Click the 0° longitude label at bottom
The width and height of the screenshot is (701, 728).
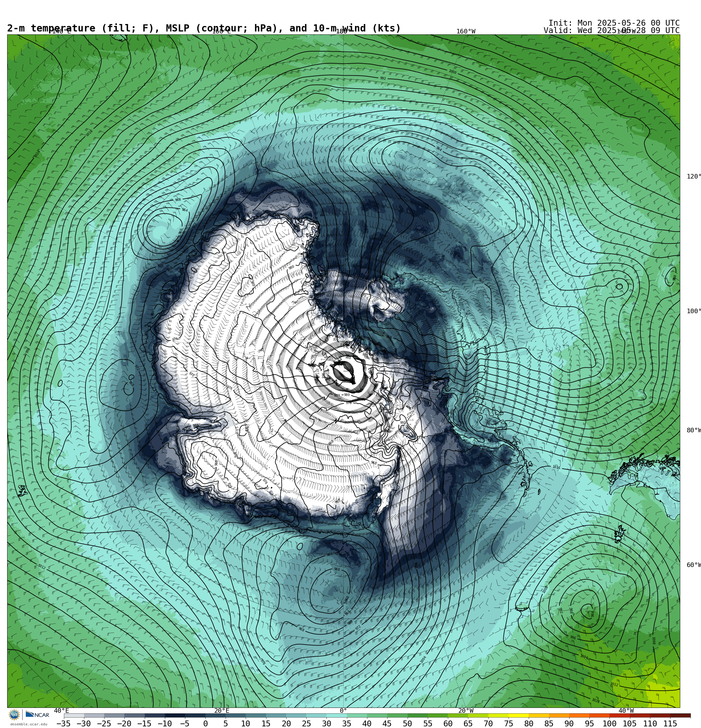click(343, 711)
